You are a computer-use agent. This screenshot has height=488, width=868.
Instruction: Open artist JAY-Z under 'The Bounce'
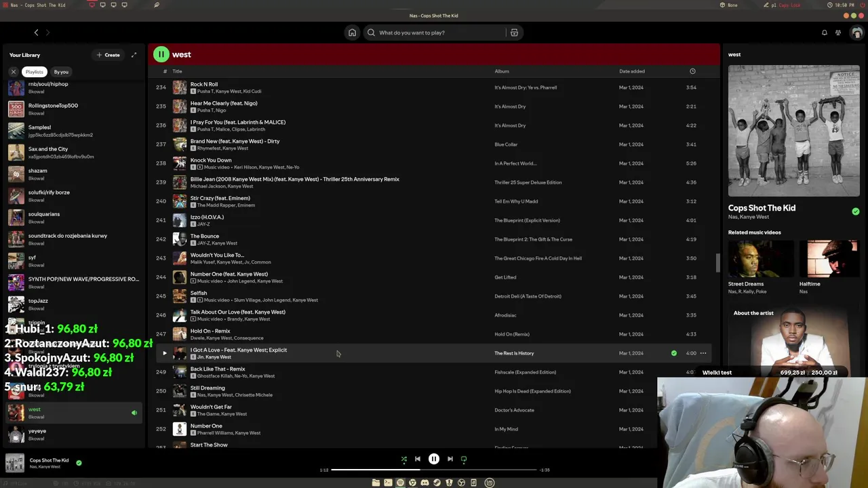coord(204,243)
